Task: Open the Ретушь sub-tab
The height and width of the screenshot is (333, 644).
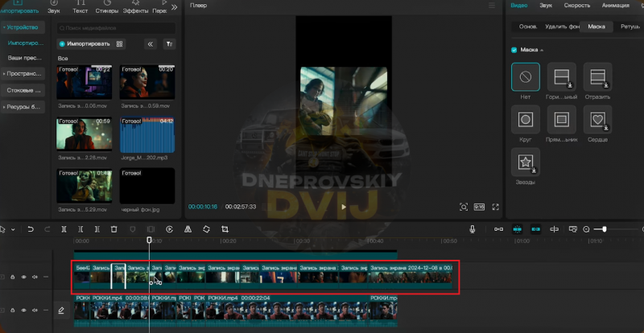Action: click(630, 27)
